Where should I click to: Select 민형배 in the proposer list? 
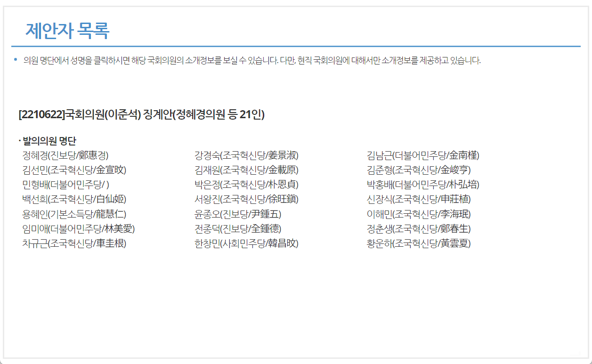tap(65, 185)
